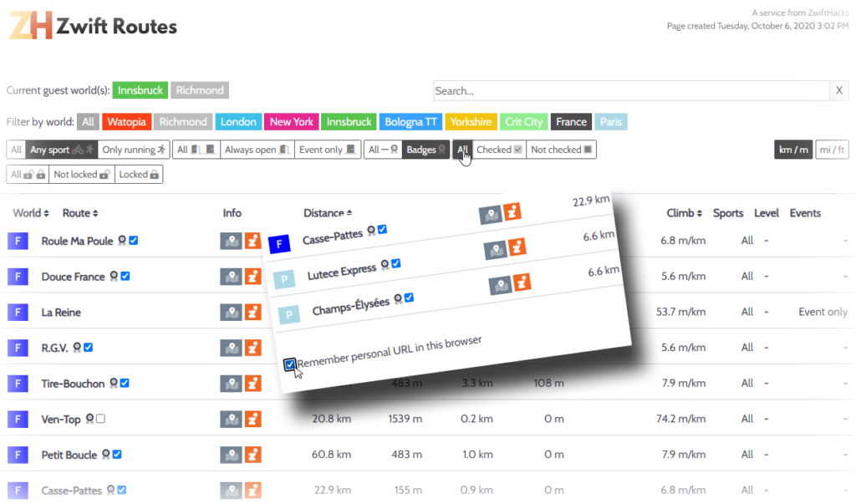Show Locked routes only
The image size is (856, 504).
[139, 174]
